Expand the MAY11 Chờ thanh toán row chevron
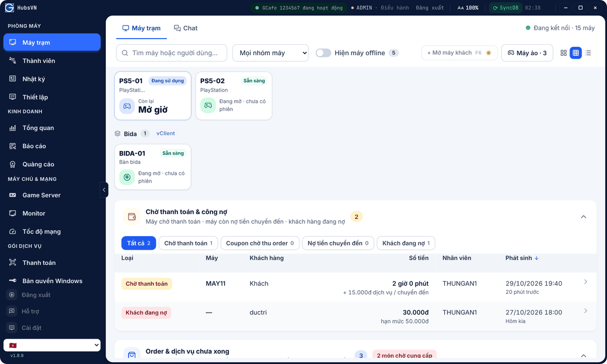607x364 pixels. (x=585, y=282)
